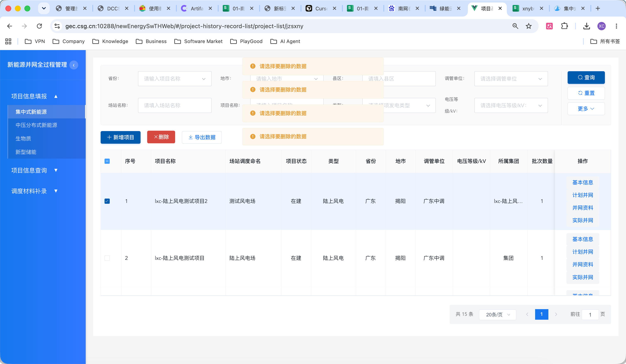
Task: Click the 广东中调 cell in row 2
Action: pyautogui.click(x=434, y=258)
